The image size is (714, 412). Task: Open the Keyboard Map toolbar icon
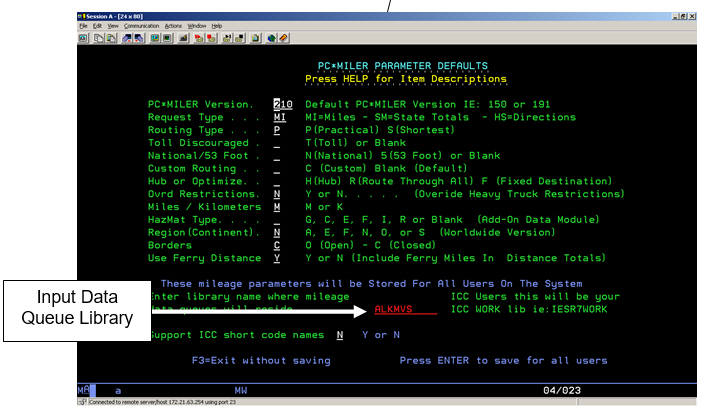click(183, 38)
